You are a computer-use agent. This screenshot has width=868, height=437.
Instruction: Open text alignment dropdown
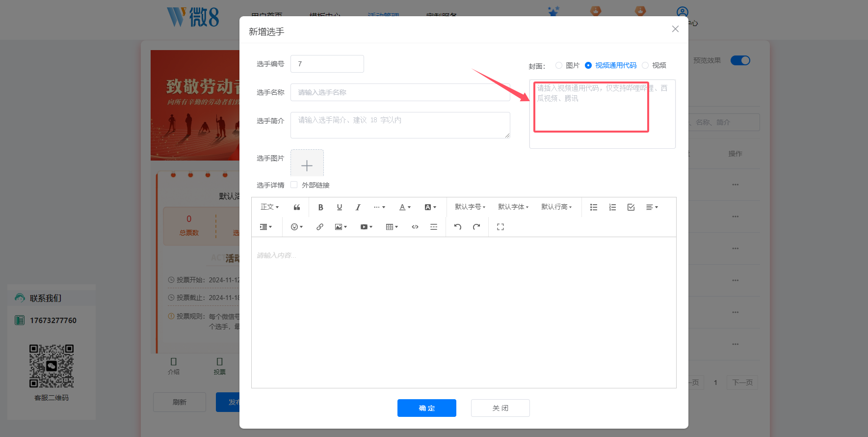click(x=652, y=207)
